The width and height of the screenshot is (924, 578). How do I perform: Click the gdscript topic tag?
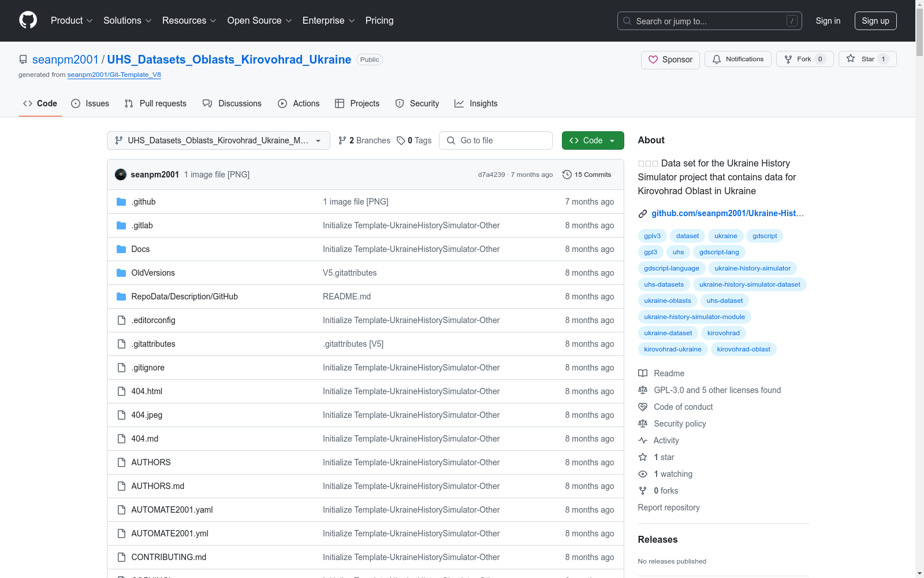tap(765, 236)
